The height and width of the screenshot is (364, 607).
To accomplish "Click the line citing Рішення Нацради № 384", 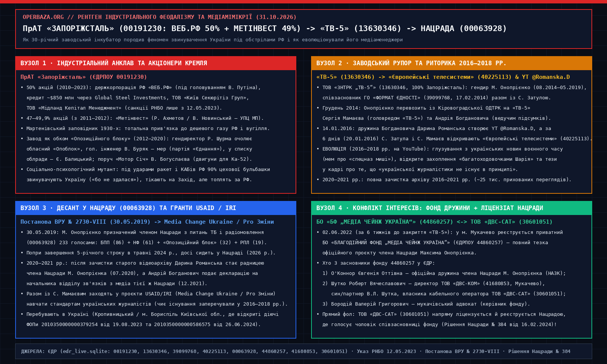I will click(x=440, y=325).
